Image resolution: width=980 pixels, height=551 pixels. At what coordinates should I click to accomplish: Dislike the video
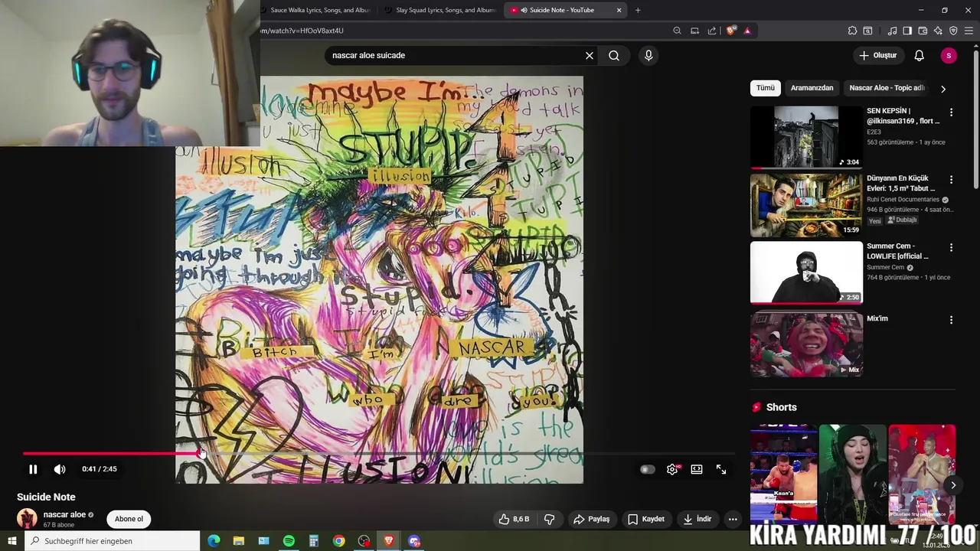(549, 519)
